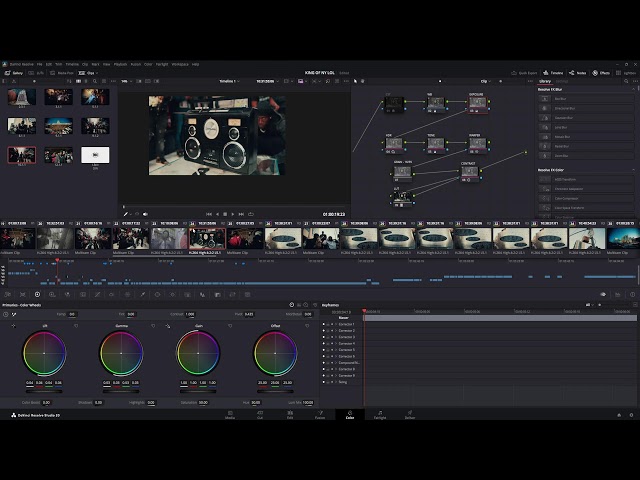Screen dimensions: 640x480
Task: Click the Lift wheel reset icon
Action: [76, 326]
